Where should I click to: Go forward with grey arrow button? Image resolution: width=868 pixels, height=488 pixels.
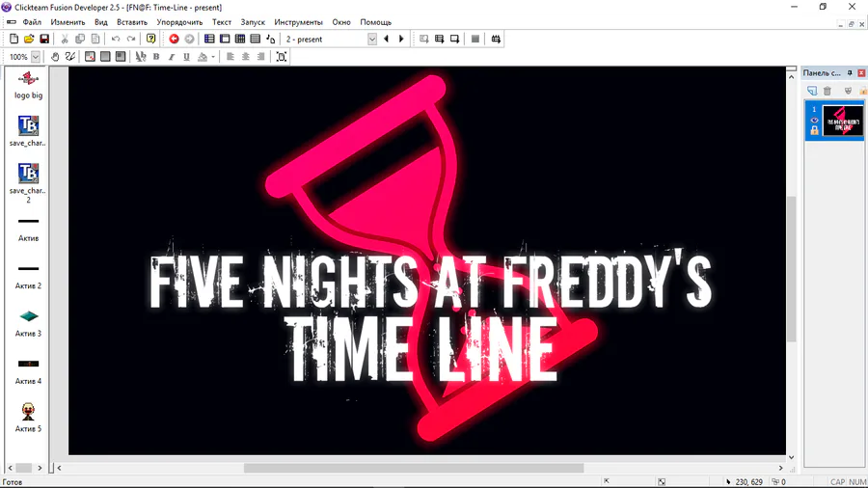tap(189, 39)
